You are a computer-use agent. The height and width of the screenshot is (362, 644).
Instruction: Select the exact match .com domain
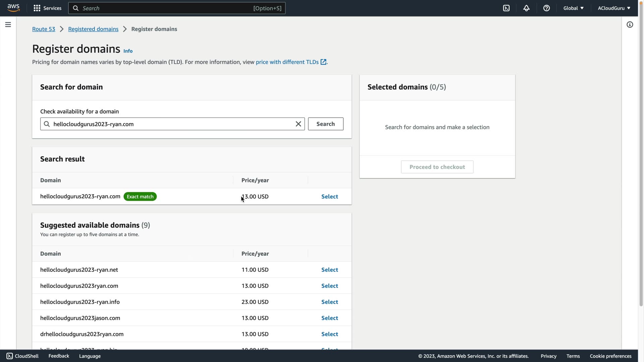329,197
